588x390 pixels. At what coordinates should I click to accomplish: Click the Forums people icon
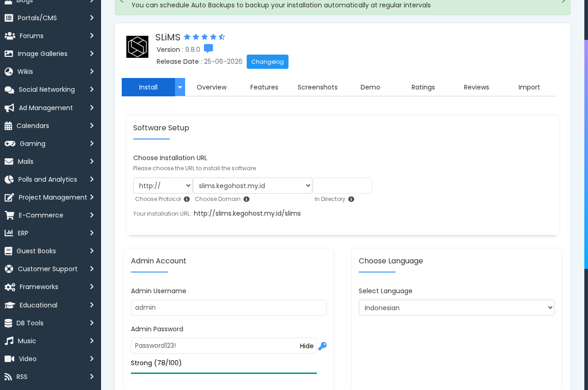pos(10,36)
